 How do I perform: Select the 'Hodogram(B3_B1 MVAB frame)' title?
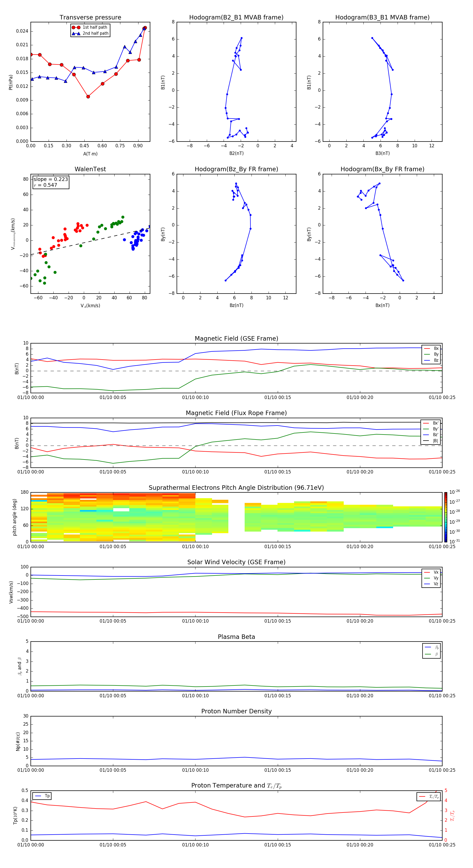pos(382,18)
